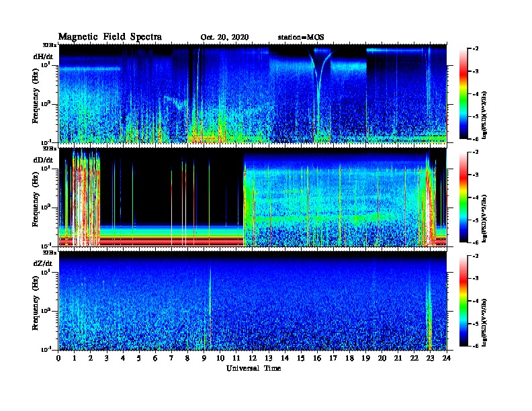Click hour label 22 on the time axis
Viewport: 532px width, 411px height.
click(414, 358)
